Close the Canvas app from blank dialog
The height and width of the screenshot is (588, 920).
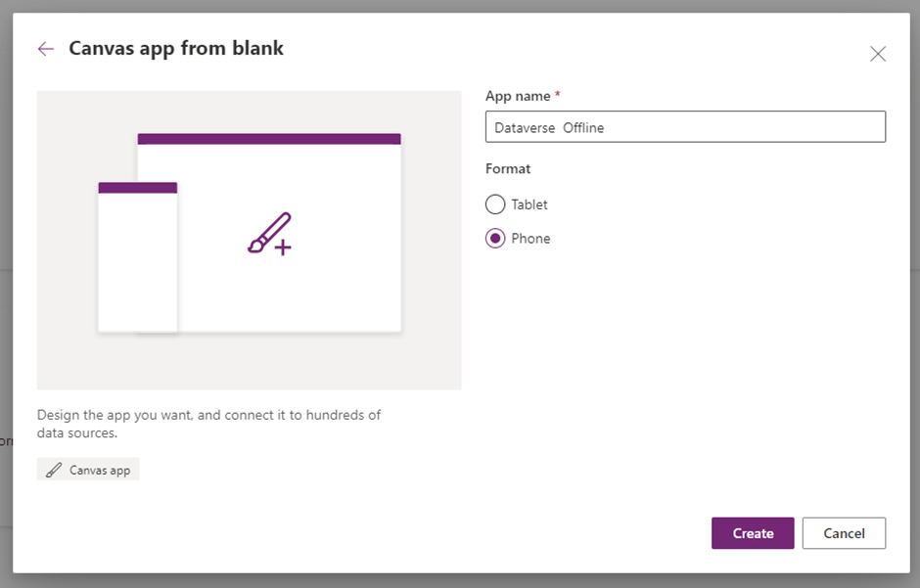[x=878, y=54]
